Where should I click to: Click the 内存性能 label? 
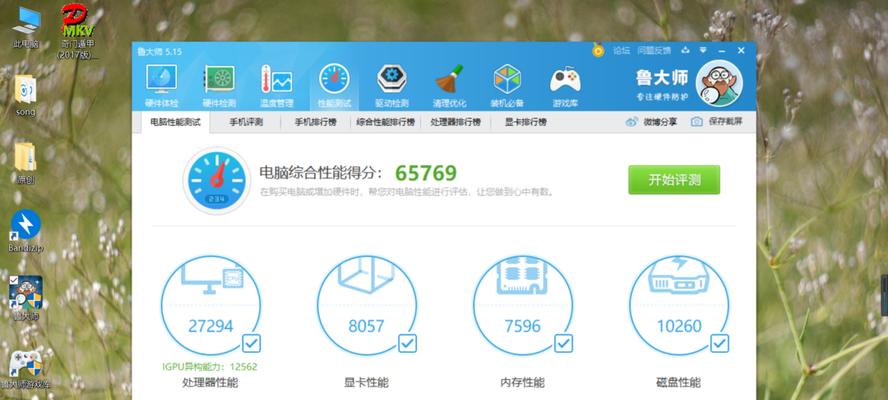pos(522,382)
